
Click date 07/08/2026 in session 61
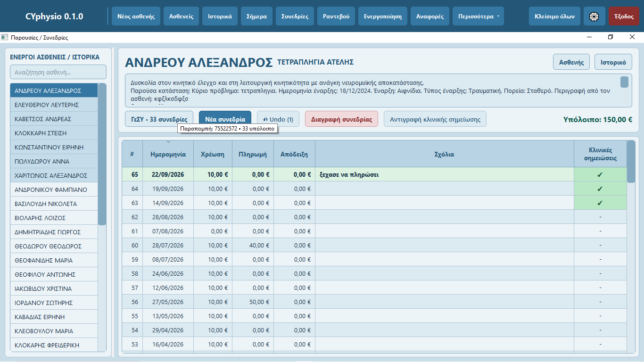tap(168, 231)
